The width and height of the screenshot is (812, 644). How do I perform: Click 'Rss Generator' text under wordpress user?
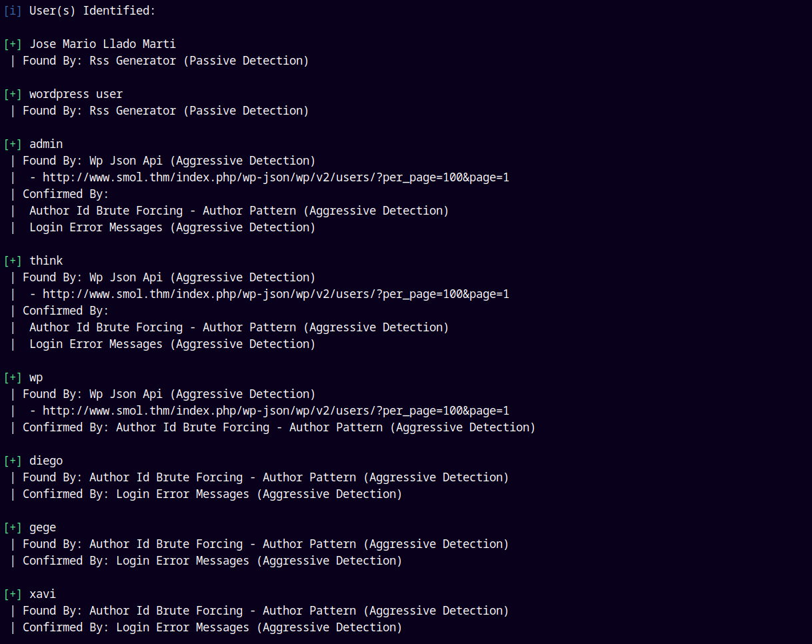pos(132,111)
